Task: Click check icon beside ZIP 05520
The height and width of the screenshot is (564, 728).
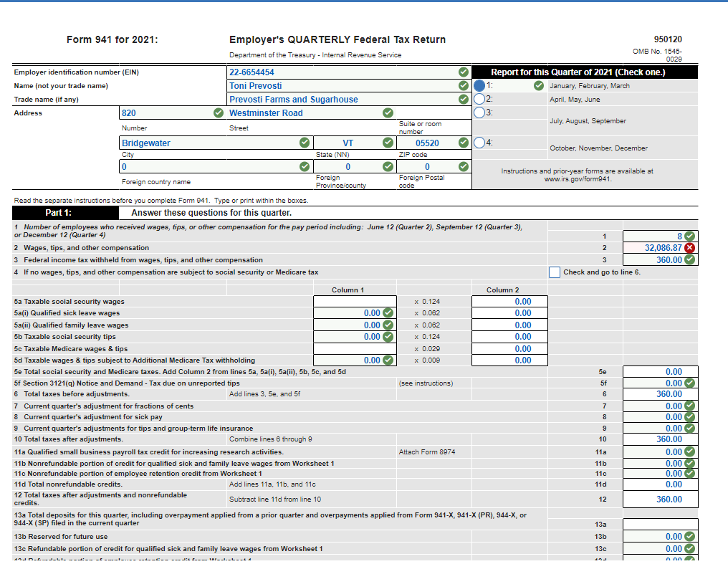Action: click(464, 143)
